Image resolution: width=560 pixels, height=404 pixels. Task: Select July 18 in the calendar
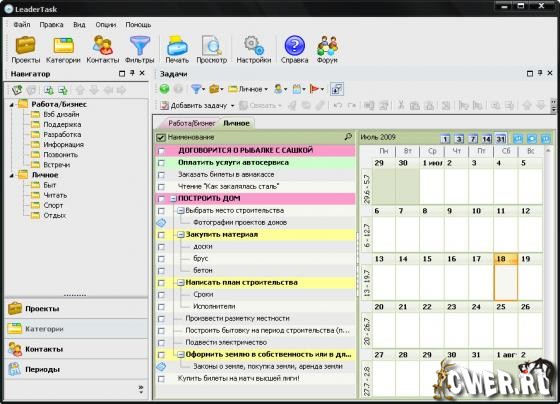506,277
